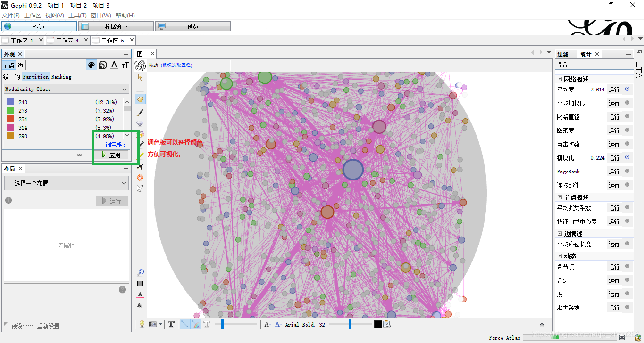Toggle edges use source node color
The image size is (644, 343).
[x=196, y=324]
